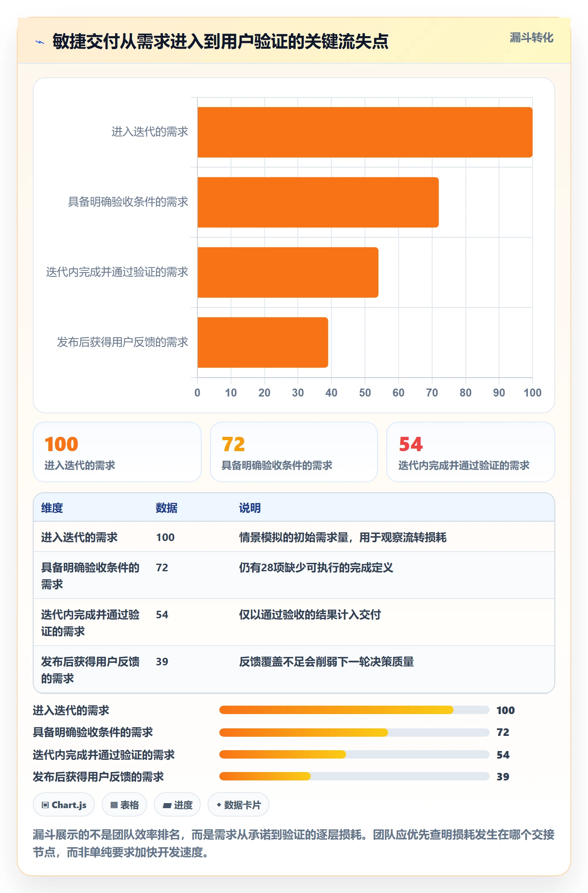The width and height of the screenshot is (588, 893).
Task: Click the 漏斗转化 label in the header
Action: click(x=531, y=38)
